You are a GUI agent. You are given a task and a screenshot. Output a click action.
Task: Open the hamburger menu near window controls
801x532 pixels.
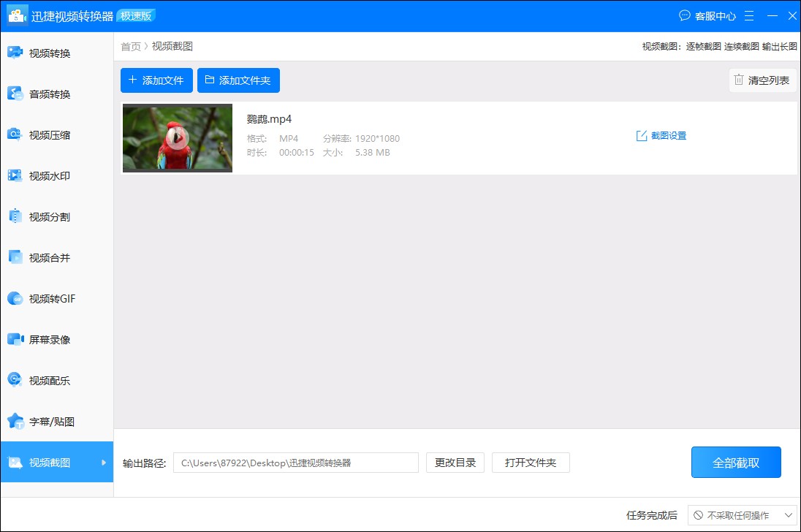pos(748,15)
